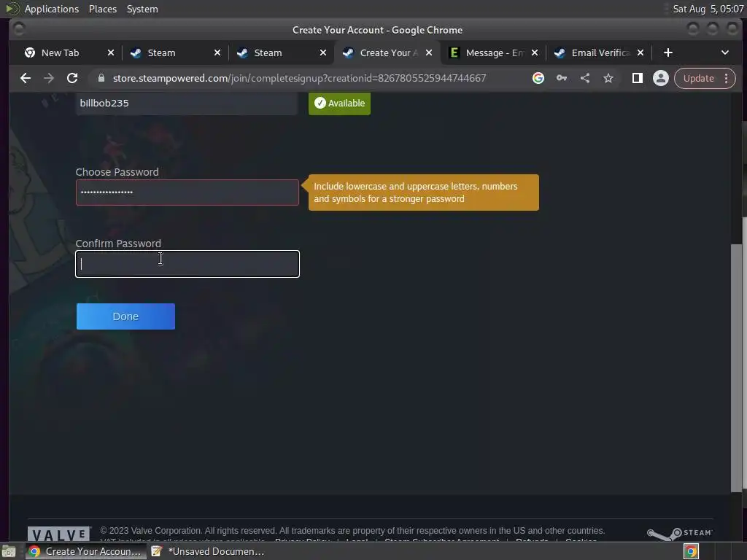The image size is (747, 560).
Task: Click the address bar URL
Action: (x=299, y=78)
